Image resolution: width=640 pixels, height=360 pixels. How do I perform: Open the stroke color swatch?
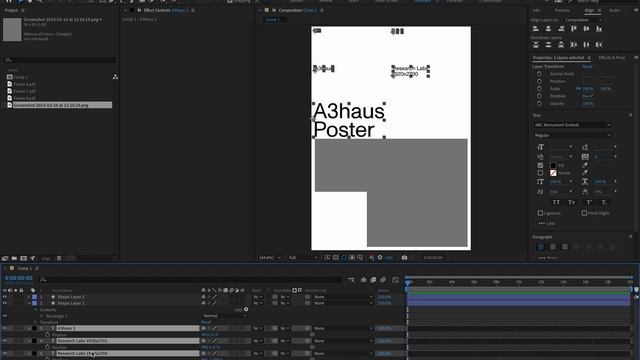point(553,173)
